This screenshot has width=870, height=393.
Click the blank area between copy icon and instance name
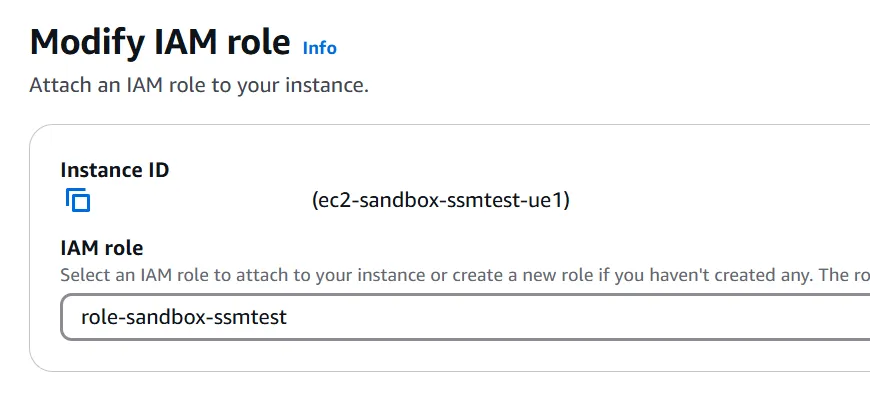pyautogui.click(x=200, y=200)
